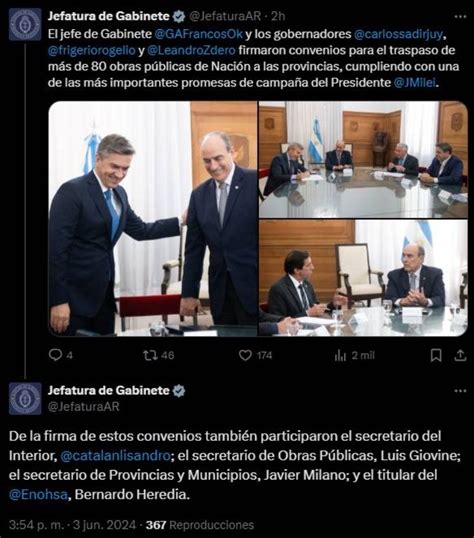This screenshot has width=474, height=538.
Task: Open the @carlossadirjuy mention link
Action: (398, 34)
